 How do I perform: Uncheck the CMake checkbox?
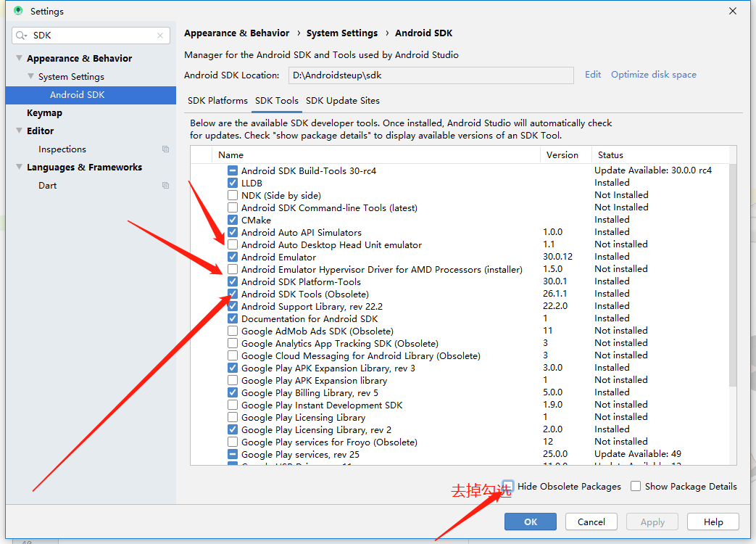(233, 220)
